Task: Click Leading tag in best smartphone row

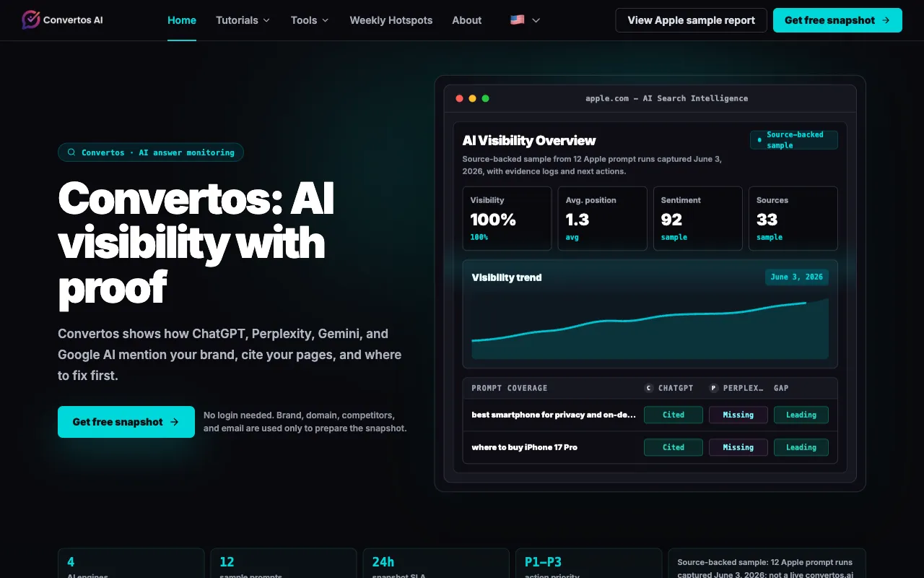Action: (801, 415)
